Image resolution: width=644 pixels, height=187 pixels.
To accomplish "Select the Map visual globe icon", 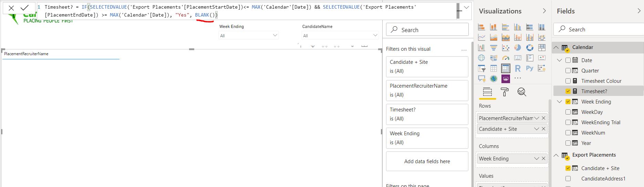I will 481,58.
